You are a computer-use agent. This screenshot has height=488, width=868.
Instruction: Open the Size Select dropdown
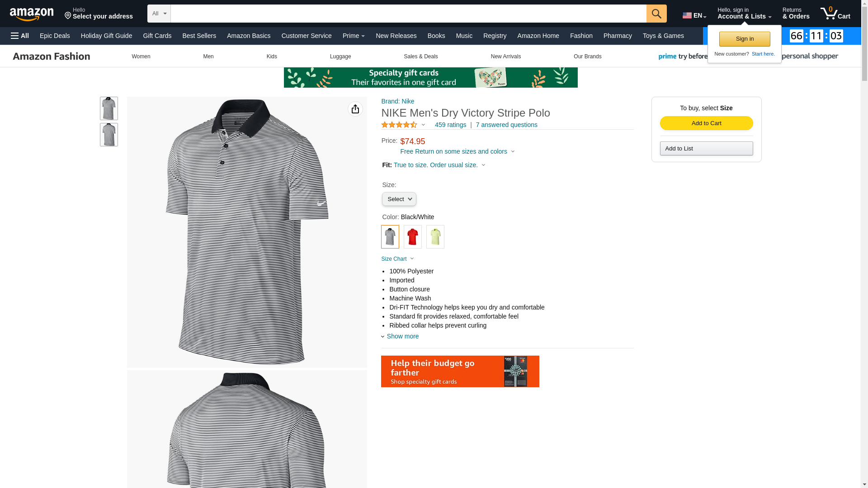399,199
